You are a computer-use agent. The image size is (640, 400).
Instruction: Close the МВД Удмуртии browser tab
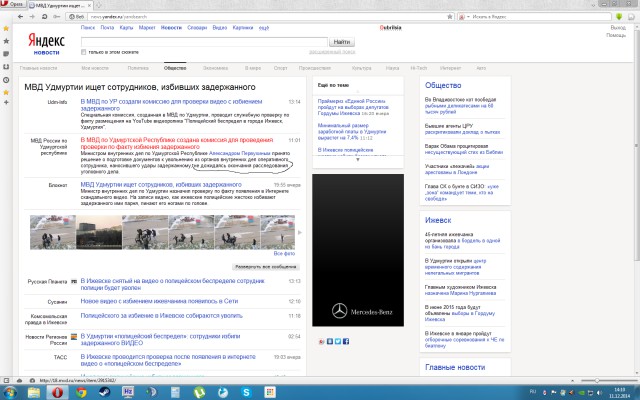(x=89, y=5)
